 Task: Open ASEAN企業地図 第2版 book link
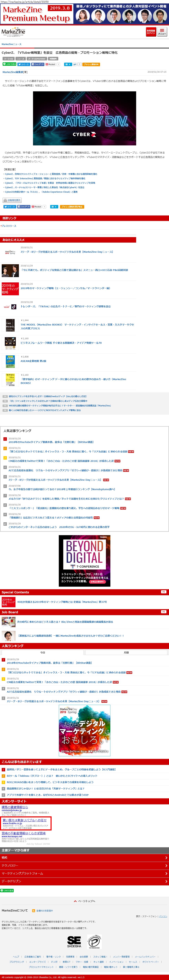(34, 361)
